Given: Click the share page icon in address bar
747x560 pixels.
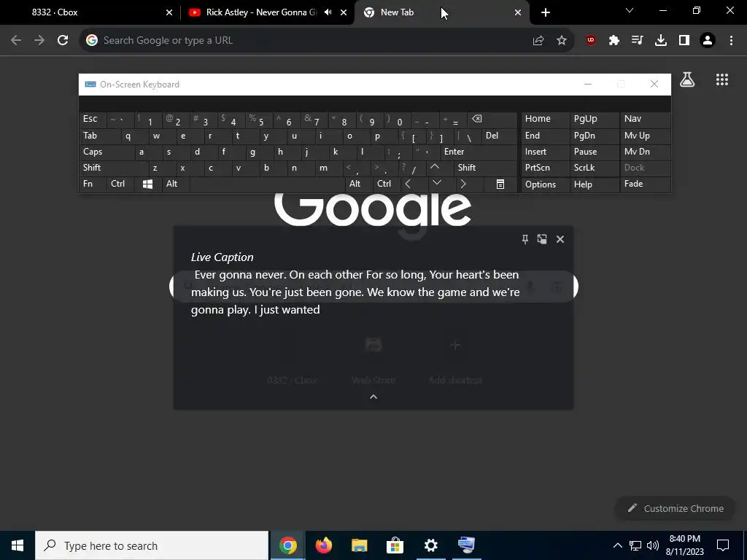Looking at the screenshot, I should 538,41.
